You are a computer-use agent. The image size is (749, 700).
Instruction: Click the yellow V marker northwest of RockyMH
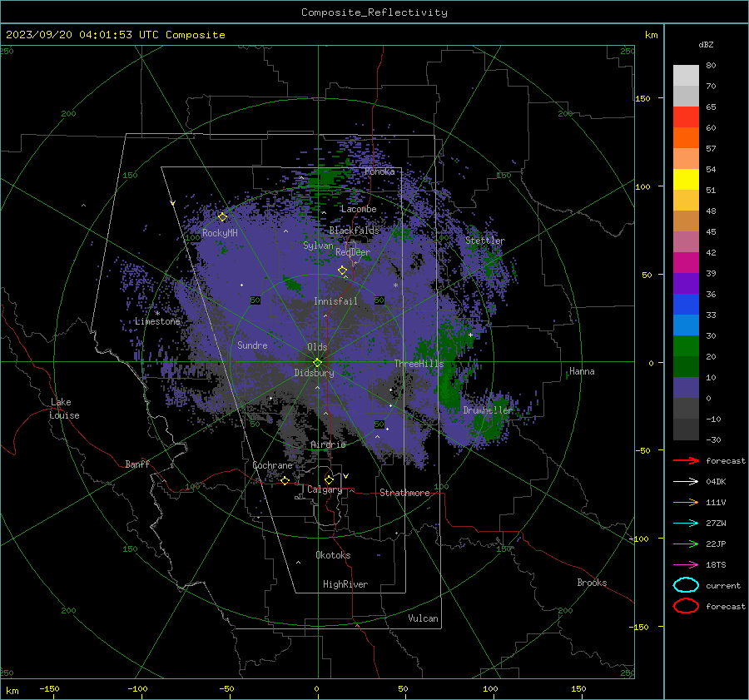(173, 203)
